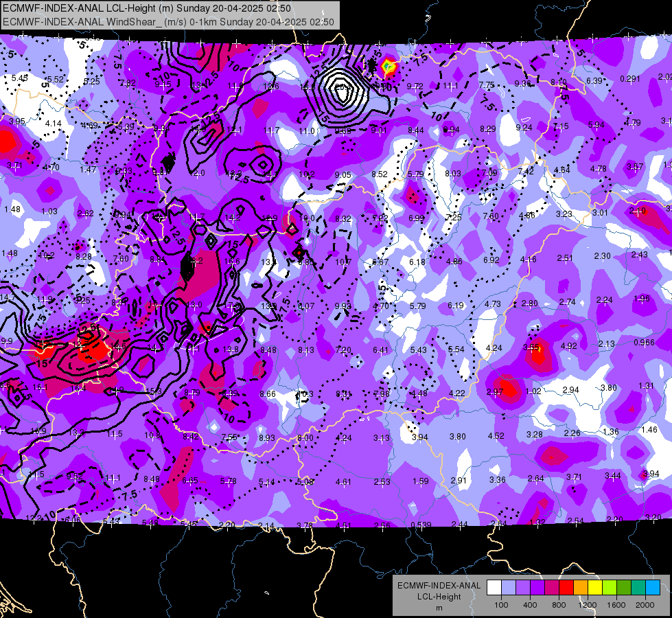
Task: Click the lime green legend swatch
Action: click(x=610, y=588)
